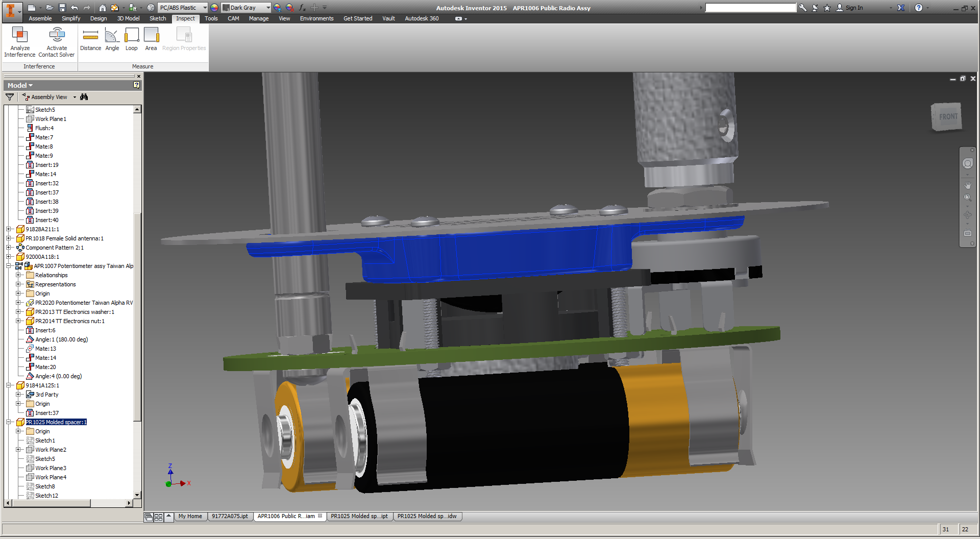980x539 pixels.
Task: Collapse the APR1007 Potentiometer assy node
Action: [x=8, y=266]
